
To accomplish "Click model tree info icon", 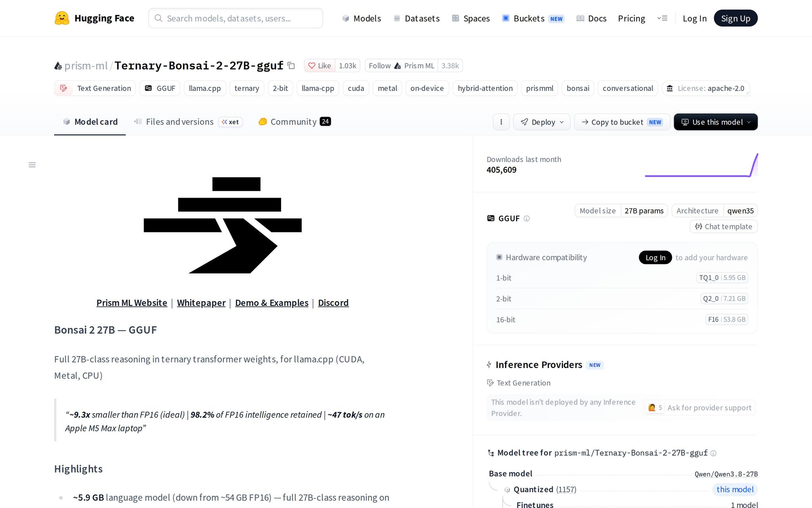I will [x=713, y=453].
